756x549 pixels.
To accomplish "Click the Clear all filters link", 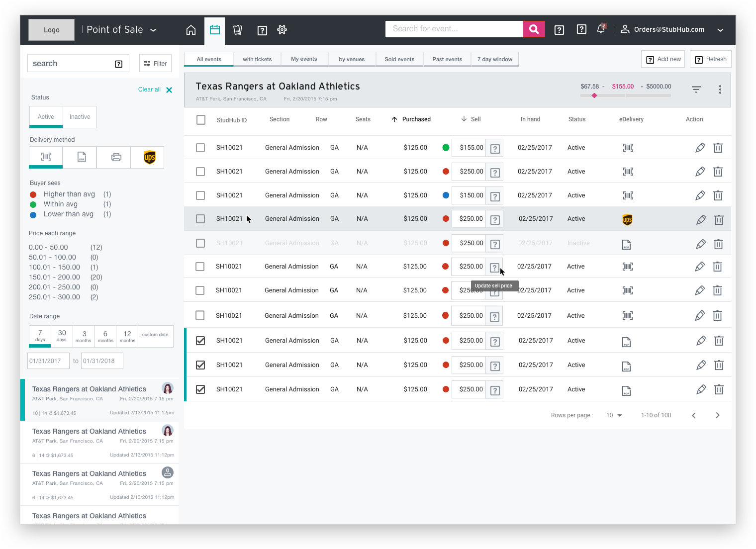I will [x=149, y=90].
